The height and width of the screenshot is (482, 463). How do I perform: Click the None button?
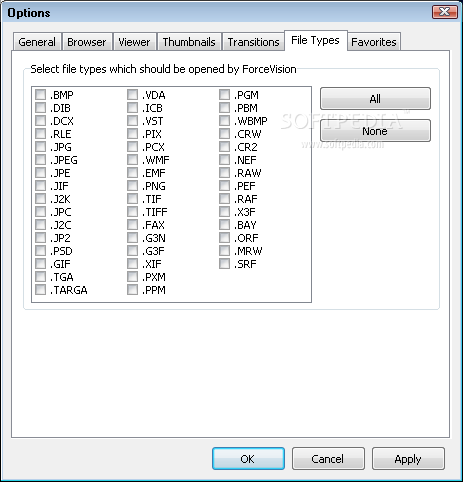[x=375, y=131]
